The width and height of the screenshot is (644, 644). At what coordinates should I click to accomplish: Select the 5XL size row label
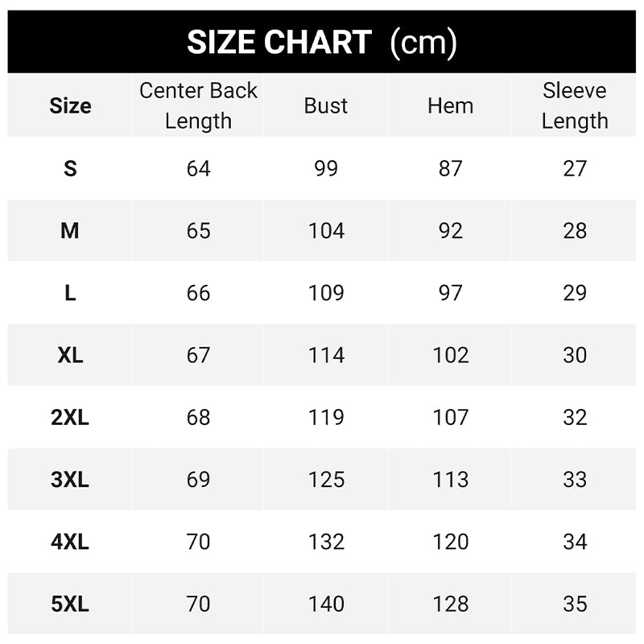point(70,604)
